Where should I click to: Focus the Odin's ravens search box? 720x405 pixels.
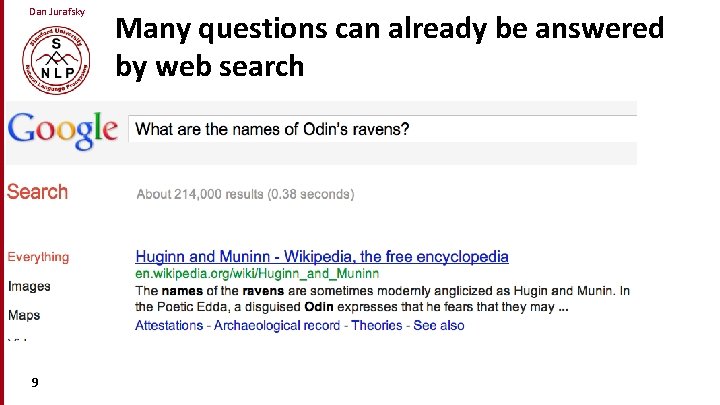tap(380, 129)
